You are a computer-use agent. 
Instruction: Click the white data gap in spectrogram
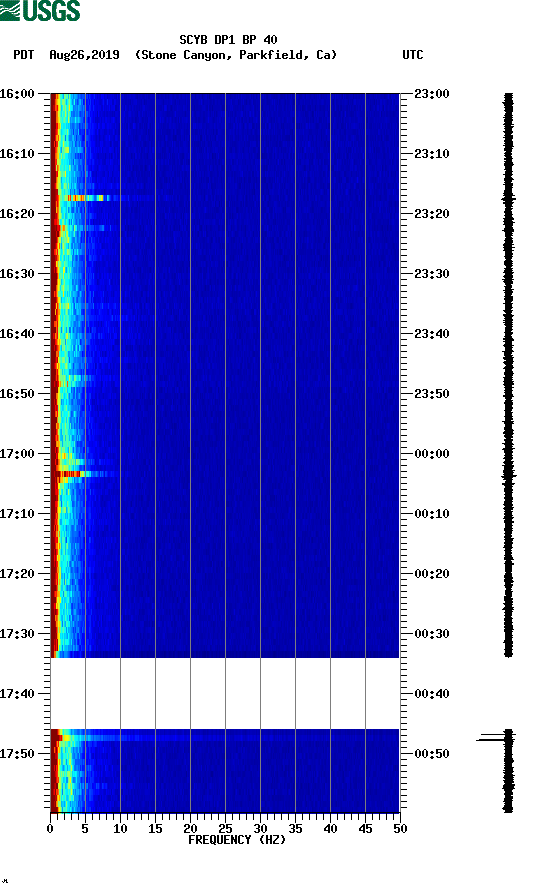pos(225,693)
